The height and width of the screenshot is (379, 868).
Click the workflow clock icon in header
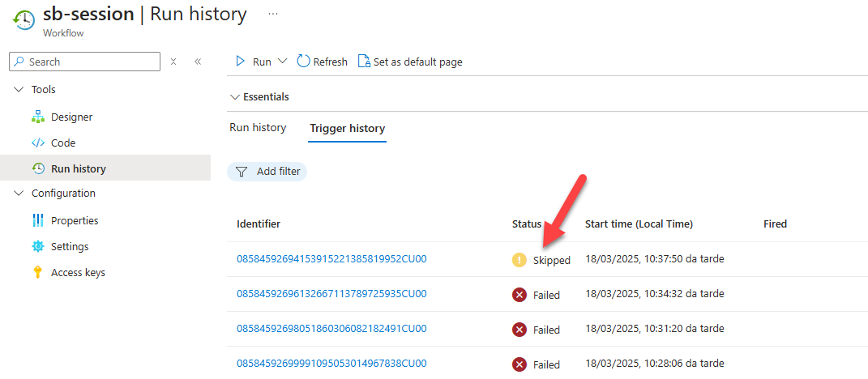(23, 20)
